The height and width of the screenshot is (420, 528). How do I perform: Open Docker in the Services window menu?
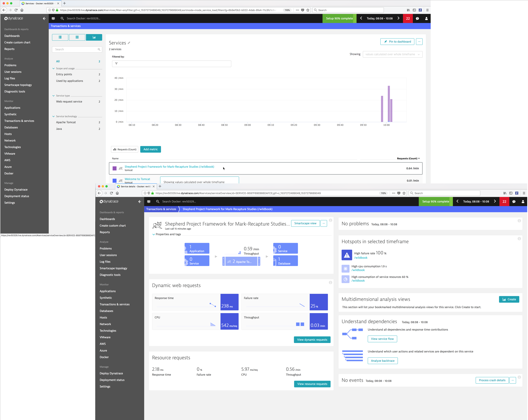point(9,173)
